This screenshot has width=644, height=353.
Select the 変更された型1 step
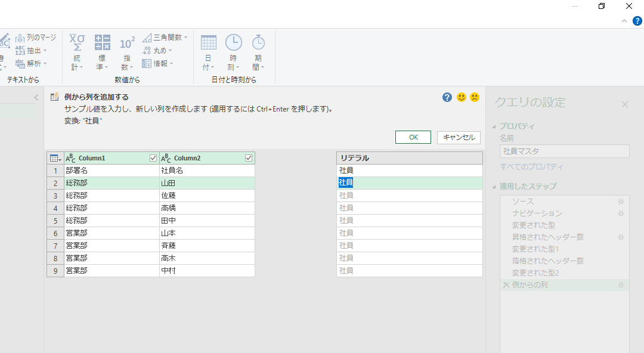[x=564, y=249]
